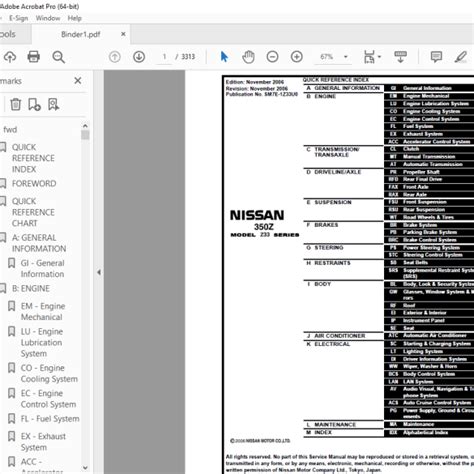The width and height of the screenshot is (474, 474).
Task: Open the Help menu
Action: (x=74, y=18)
